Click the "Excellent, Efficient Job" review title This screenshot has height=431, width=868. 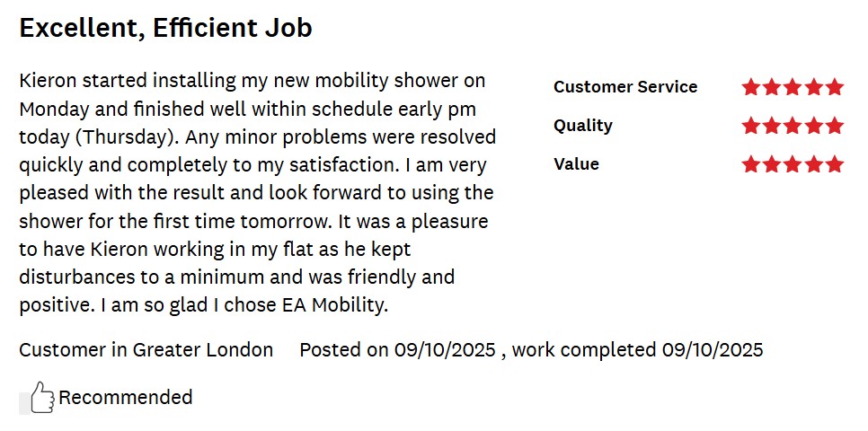pyautogui.click(x=165, y=28)
